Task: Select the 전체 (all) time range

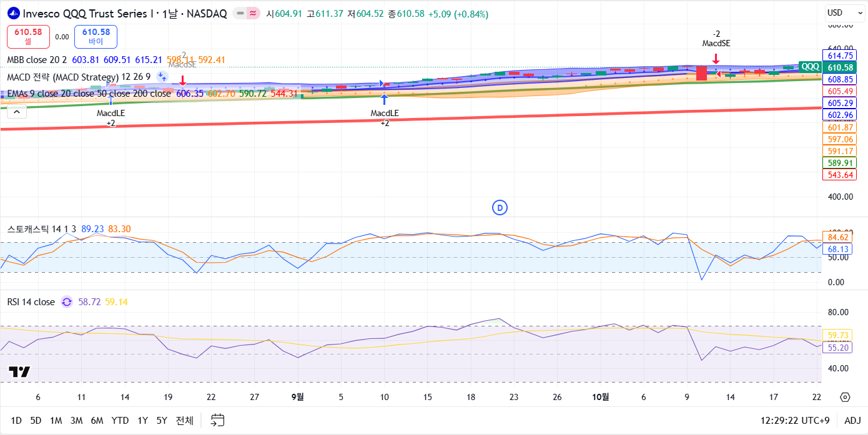Action: (x=184, y=421)
